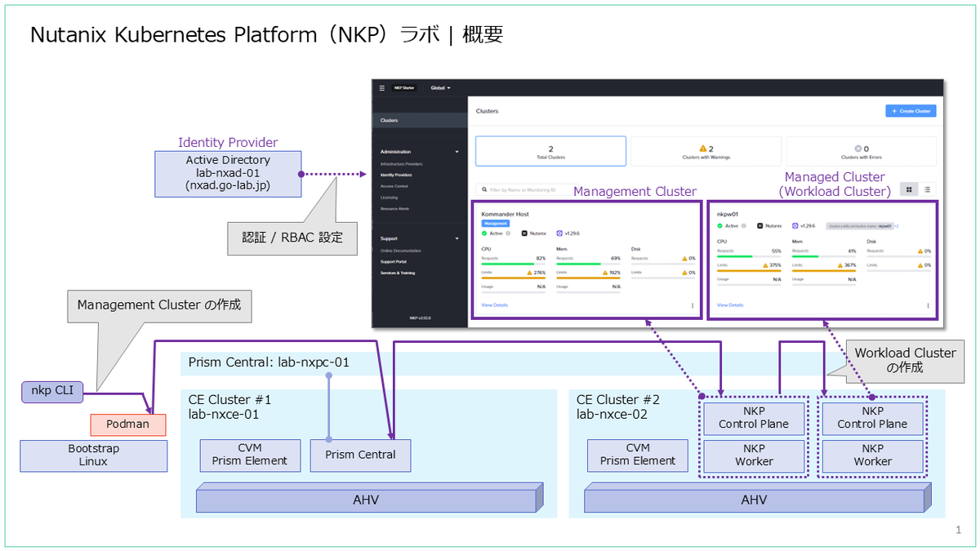The width and height of the screenshot is (980, 551).
Task: Open the Support Portal link
Action: point(394,261)
